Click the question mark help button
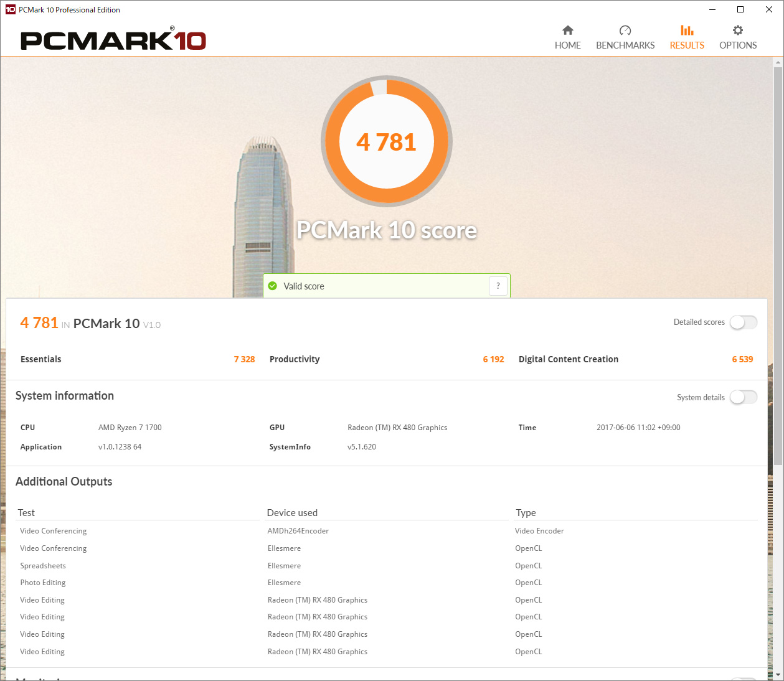784x681 pixels. tap(498, 286)
